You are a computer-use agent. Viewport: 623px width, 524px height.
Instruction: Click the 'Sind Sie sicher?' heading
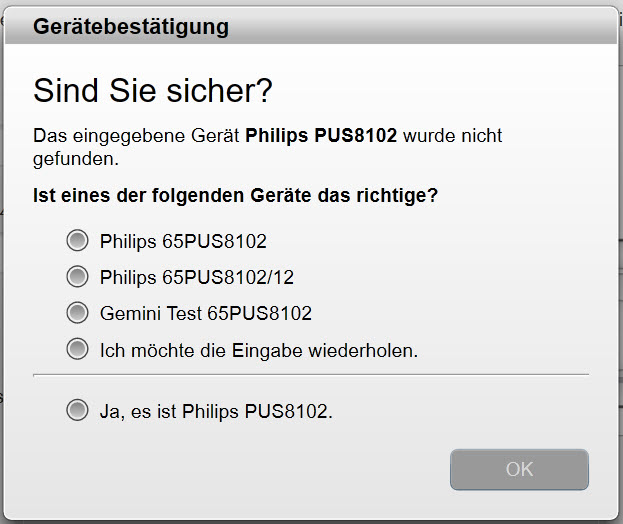point(153,91)
